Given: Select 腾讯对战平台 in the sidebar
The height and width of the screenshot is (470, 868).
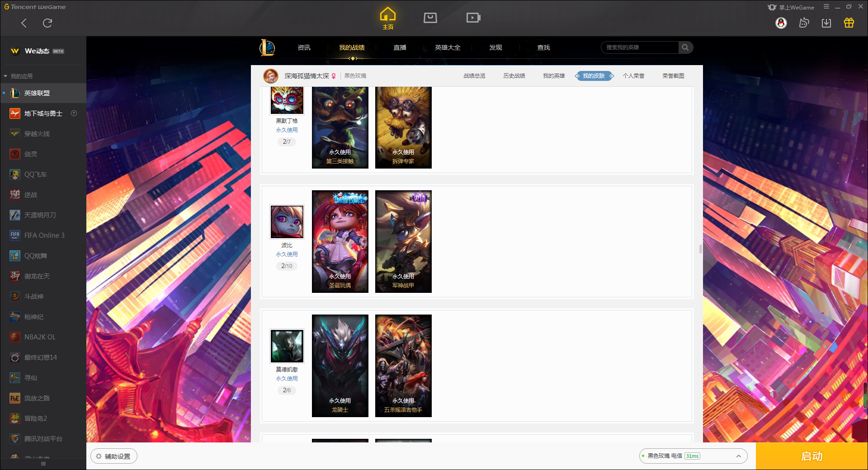Looking at the screenshot, I should point(43,439).
